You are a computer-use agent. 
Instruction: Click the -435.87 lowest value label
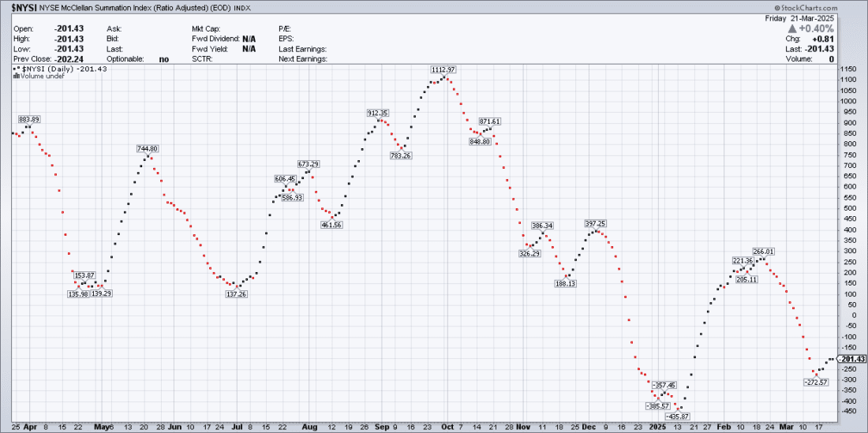[x=677, y=416]
